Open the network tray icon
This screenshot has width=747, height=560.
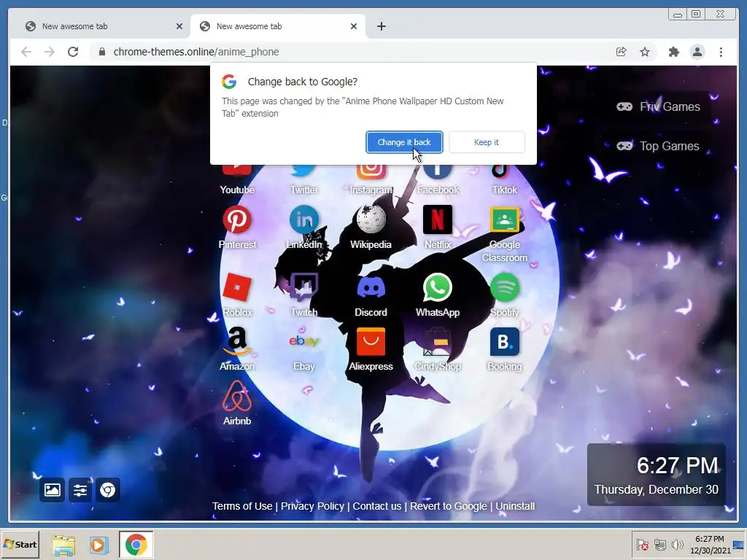pyautogui.click(x=659, y=544)
